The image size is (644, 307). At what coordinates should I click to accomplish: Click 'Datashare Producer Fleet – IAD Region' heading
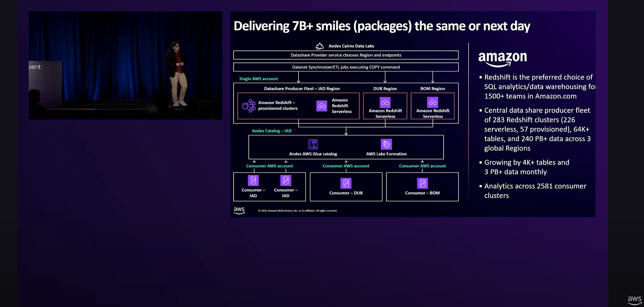click(302, 89)
